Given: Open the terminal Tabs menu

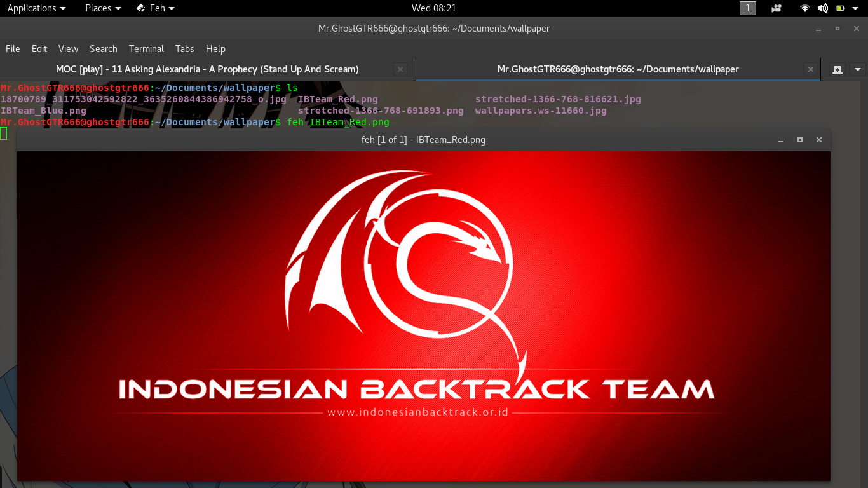Looking at the screenshot, I should (185, 49).
